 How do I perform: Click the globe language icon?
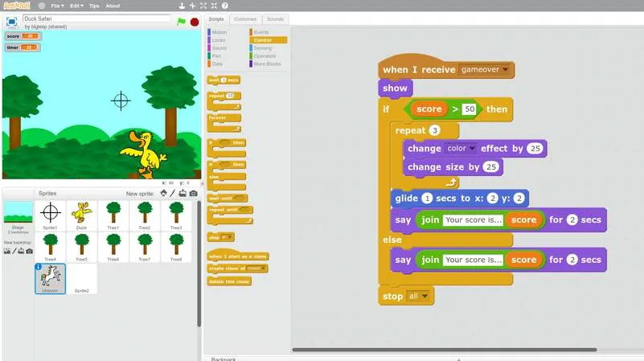point(39,6)
